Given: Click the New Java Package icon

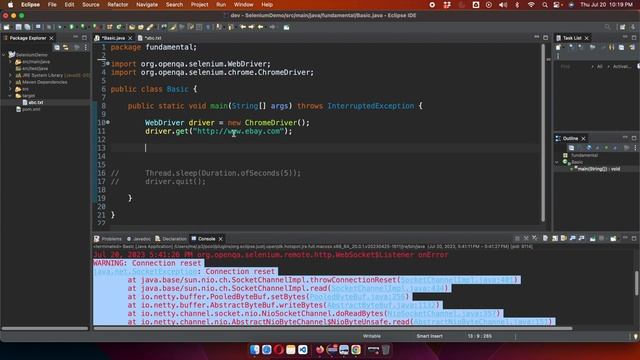Looking at the screenshot, I should (110, 27).
